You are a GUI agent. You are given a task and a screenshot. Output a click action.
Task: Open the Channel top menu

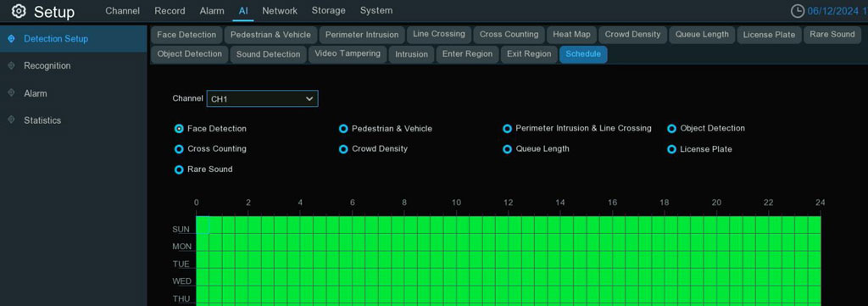point(122,10)
